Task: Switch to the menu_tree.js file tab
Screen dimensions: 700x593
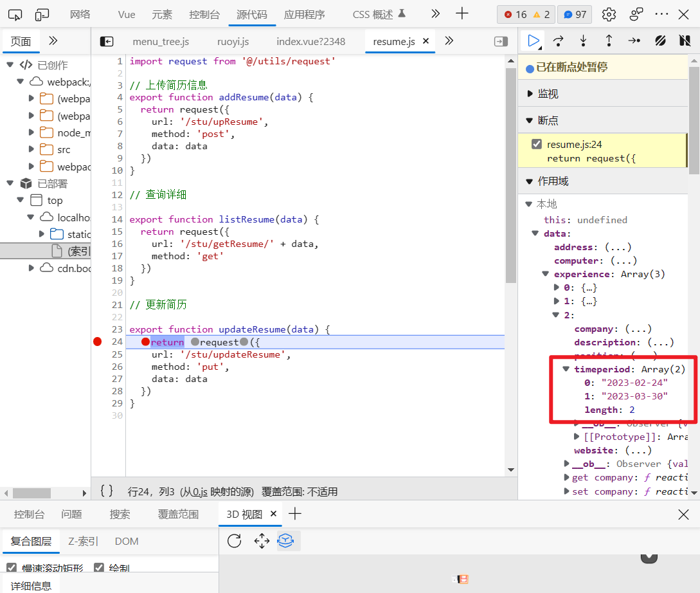Action: click(161, 41)
